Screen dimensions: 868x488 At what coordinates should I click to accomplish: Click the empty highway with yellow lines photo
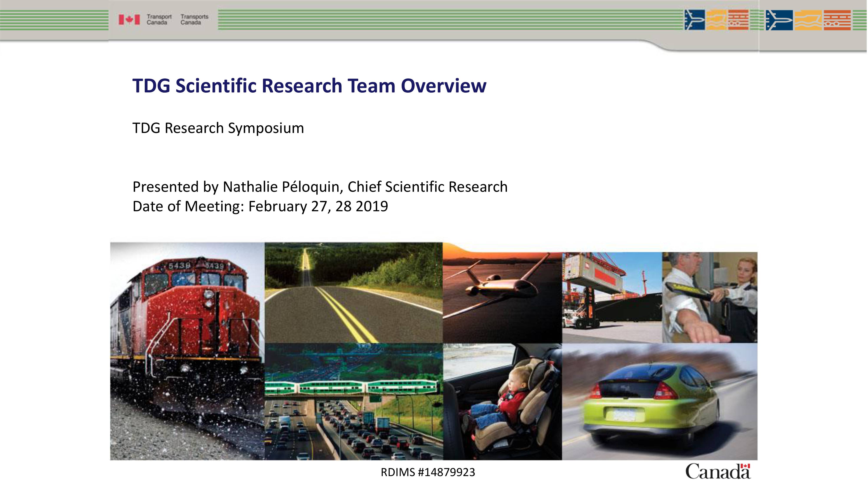pyautogui.click(x=353, y=292)
